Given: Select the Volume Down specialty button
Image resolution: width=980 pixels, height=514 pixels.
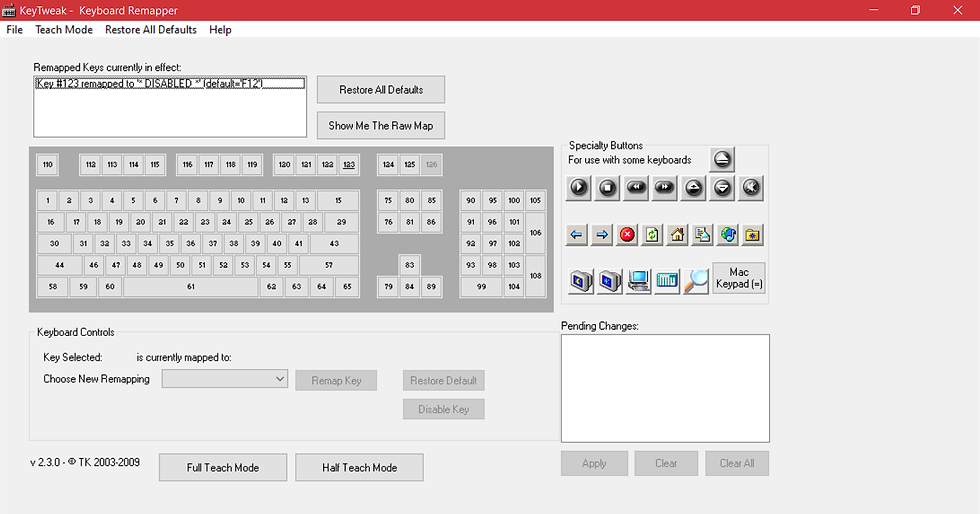Looking at the screenshot, I should 722,188.
